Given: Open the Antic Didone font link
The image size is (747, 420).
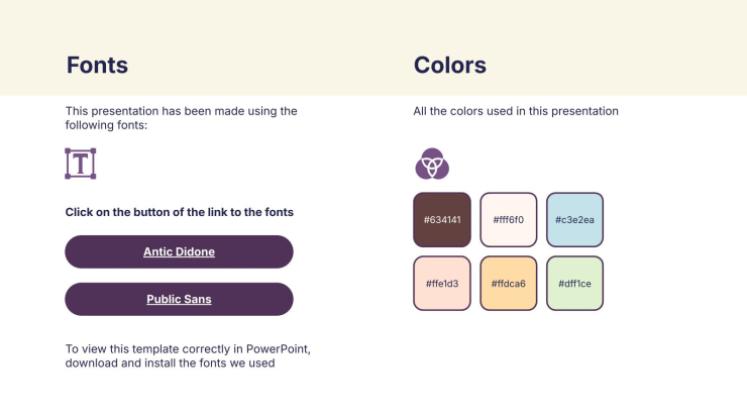Looking at the screenshot, I should tap(179, 252).
